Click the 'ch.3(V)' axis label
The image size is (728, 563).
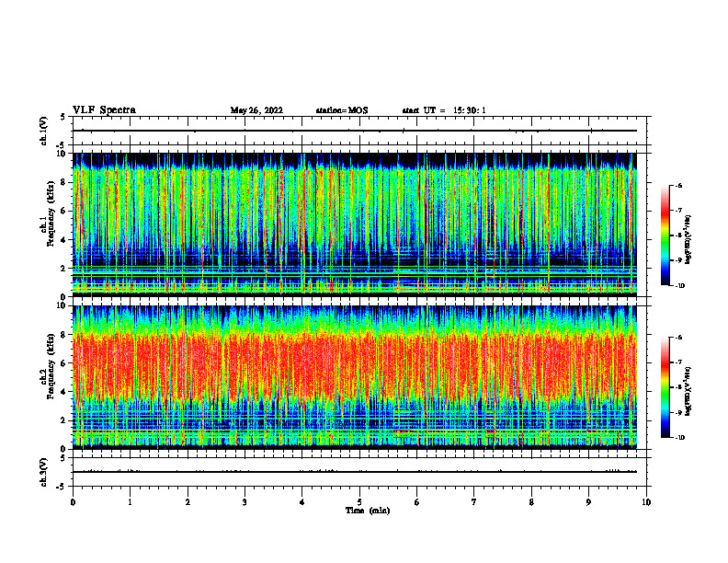point(44,472)
